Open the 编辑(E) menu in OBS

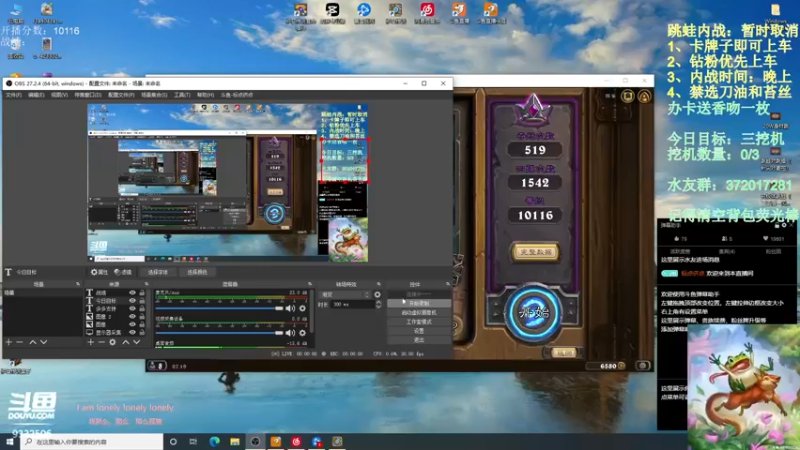tap(36, 95)
